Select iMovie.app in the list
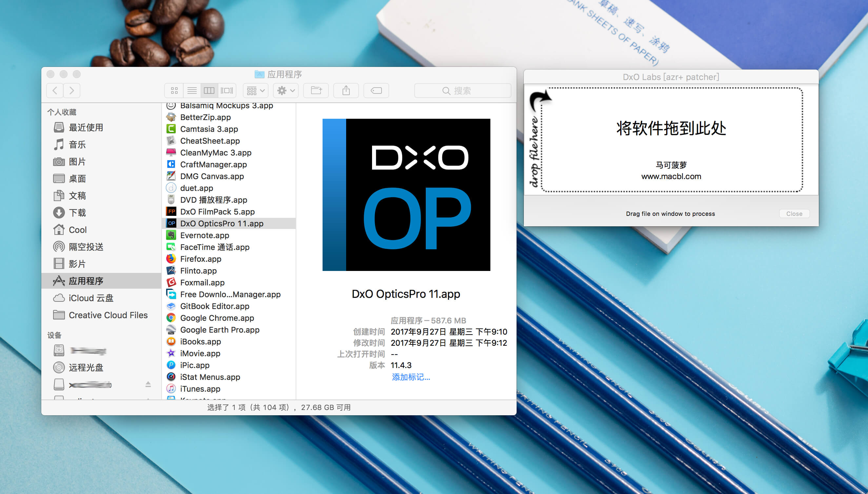 [x=229, y=354]
